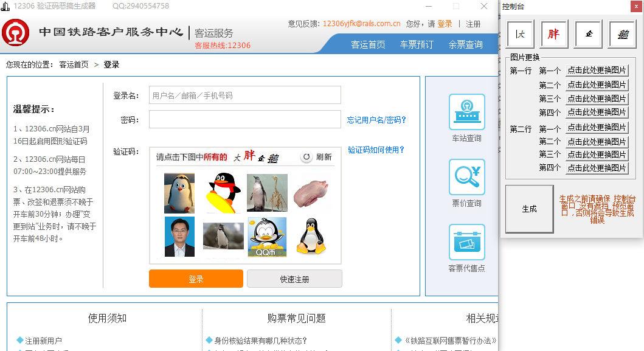Select the QQ币 penguin captcha image
Image resolution: width=644 pixels, height=351 pixels.
tap(267, 237)
